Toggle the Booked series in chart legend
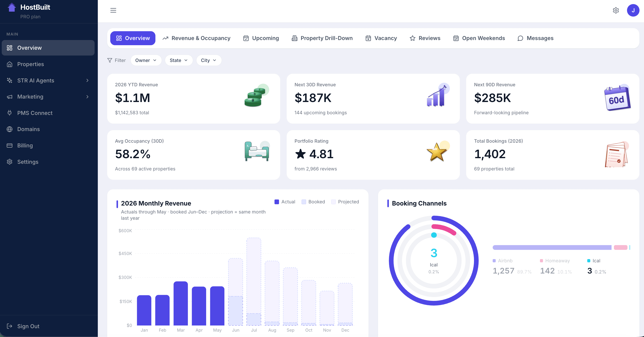 313,202
